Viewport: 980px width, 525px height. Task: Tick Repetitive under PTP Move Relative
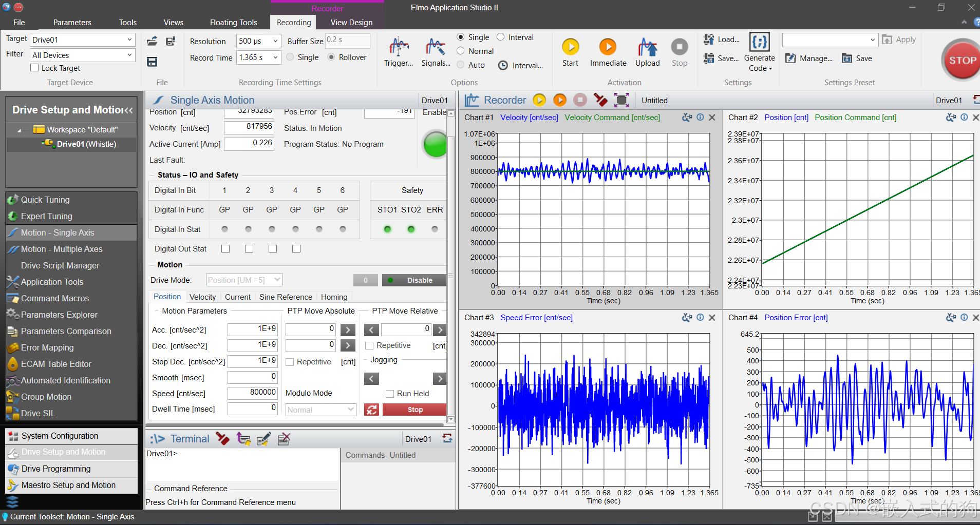(x=369, y=345)
